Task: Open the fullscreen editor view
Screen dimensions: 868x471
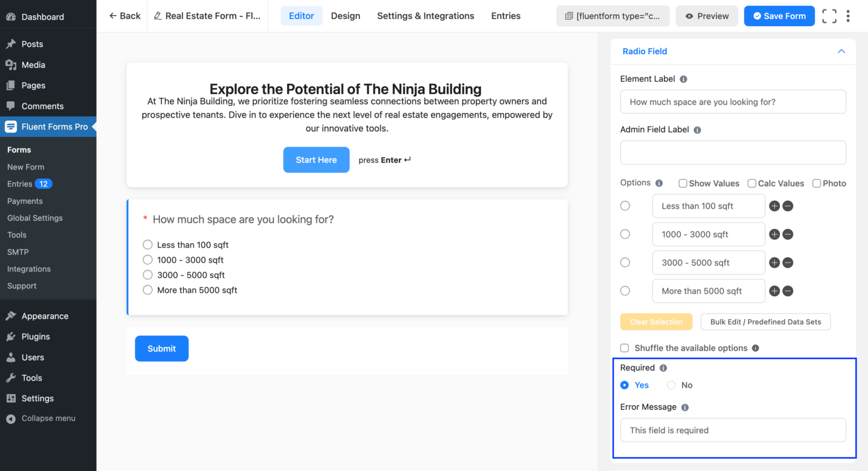Action: [829, 16]
